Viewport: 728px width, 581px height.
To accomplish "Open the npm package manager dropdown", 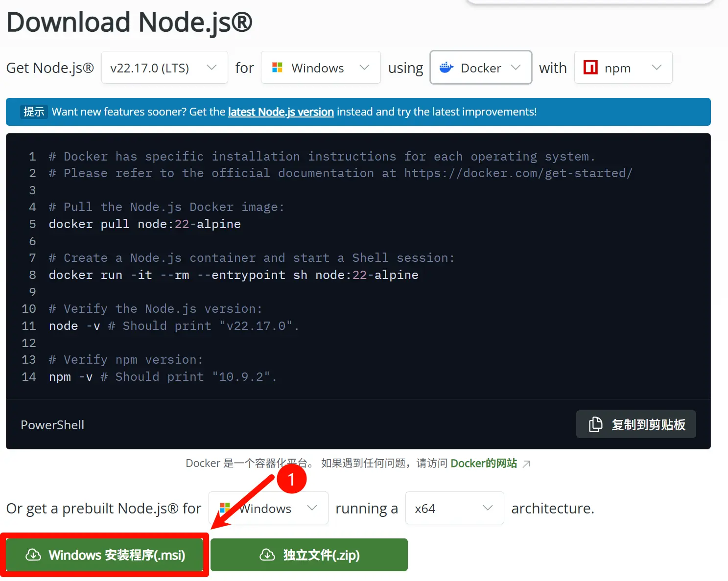I will 623,68.
